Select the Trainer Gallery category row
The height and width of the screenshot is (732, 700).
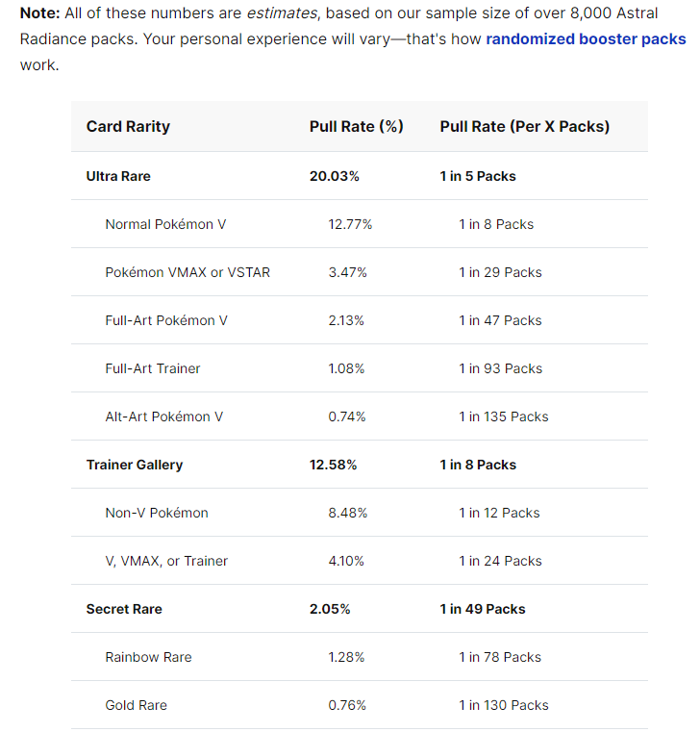tap(360, 465)
